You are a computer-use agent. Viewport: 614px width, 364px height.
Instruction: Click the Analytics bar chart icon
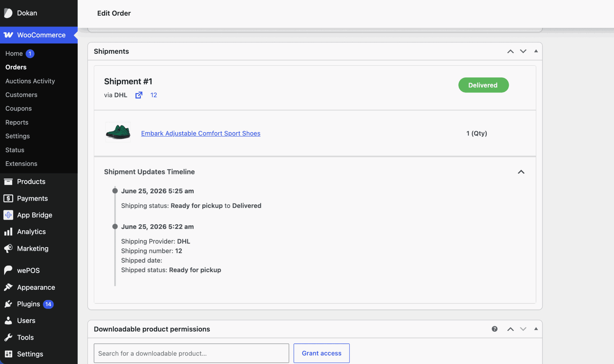pyautogui.click(x=8, y=232)
